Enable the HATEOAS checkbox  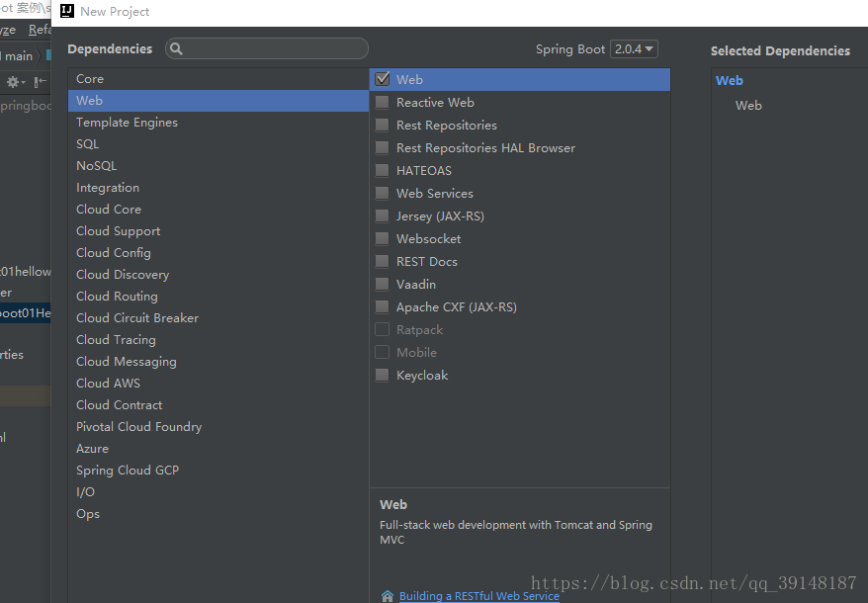pos(382,171)
